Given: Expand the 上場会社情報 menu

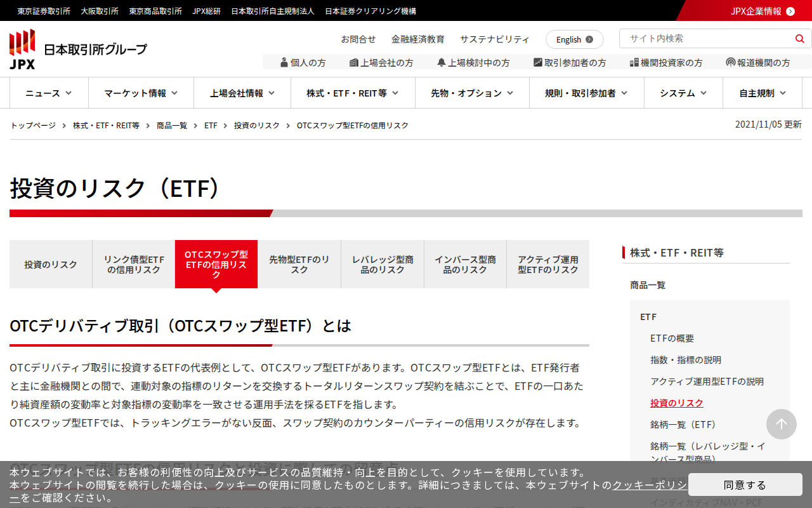Looking at the screenshot, I should click(242, 93).
